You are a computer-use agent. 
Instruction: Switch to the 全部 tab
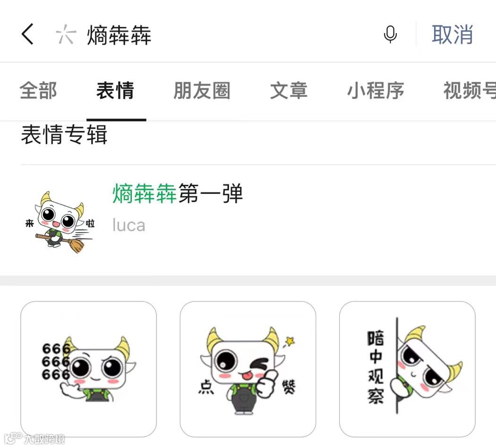click(38, 90)
